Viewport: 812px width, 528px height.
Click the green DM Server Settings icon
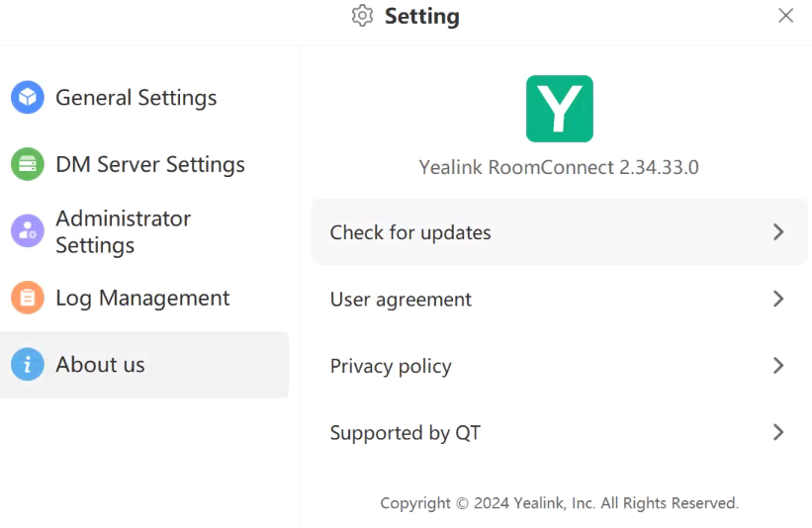28,164
